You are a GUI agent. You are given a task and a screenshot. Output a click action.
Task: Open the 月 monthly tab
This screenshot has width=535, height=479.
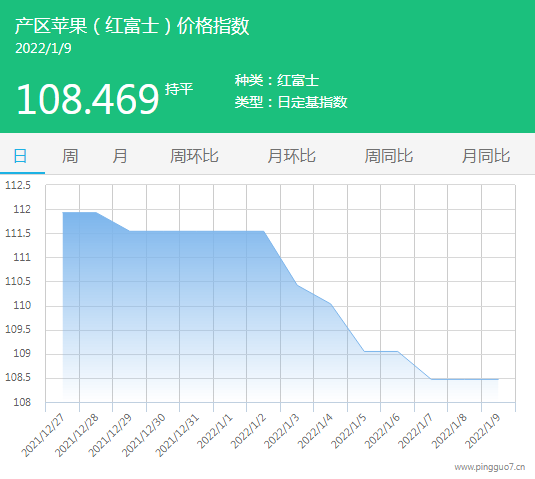[x=120, y=156]
